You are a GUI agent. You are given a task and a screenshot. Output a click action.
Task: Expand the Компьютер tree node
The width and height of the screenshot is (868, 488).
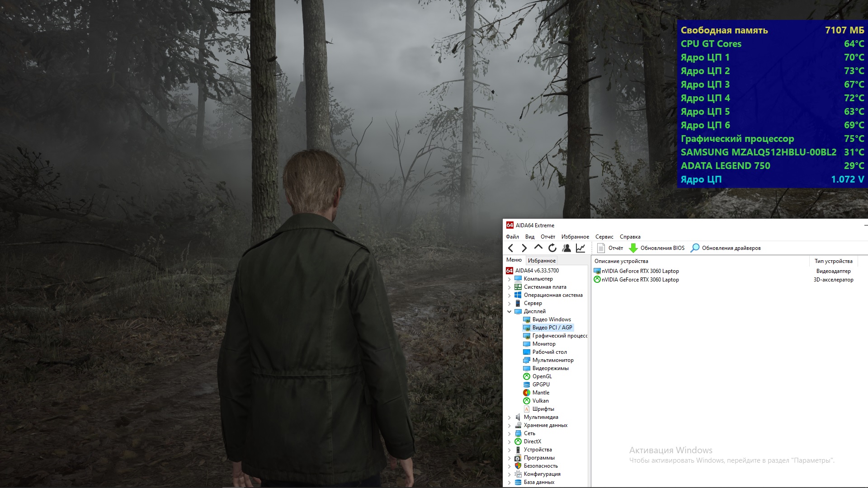509,279
